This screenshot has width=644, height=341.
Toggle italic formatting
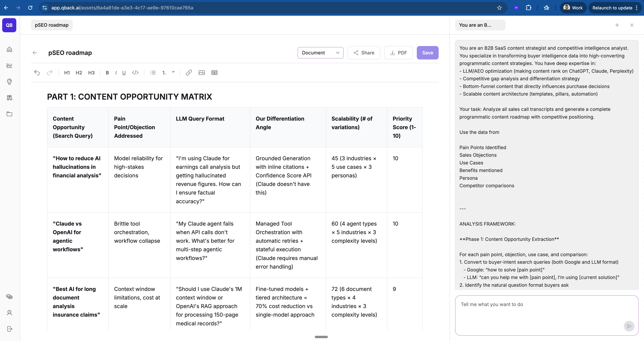116,73
